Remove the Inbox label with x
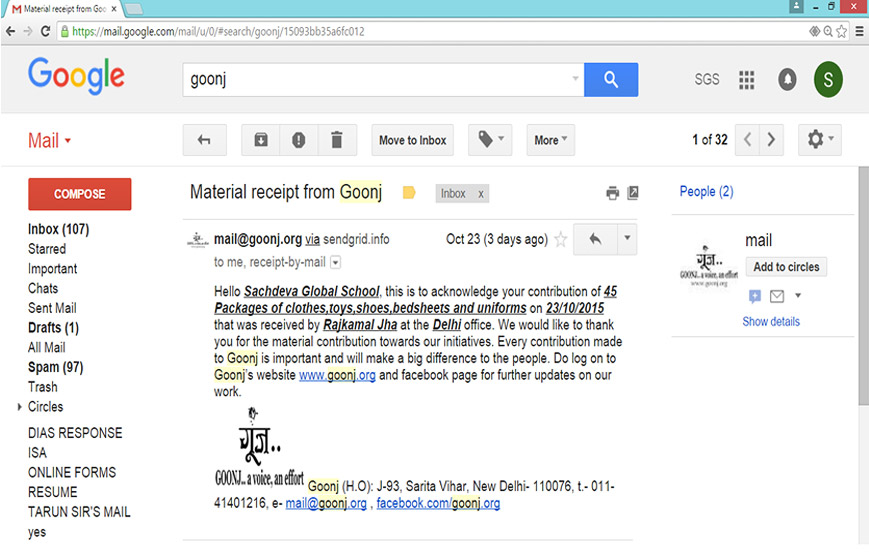Viewport: 869px width, 556px height. 481,194
